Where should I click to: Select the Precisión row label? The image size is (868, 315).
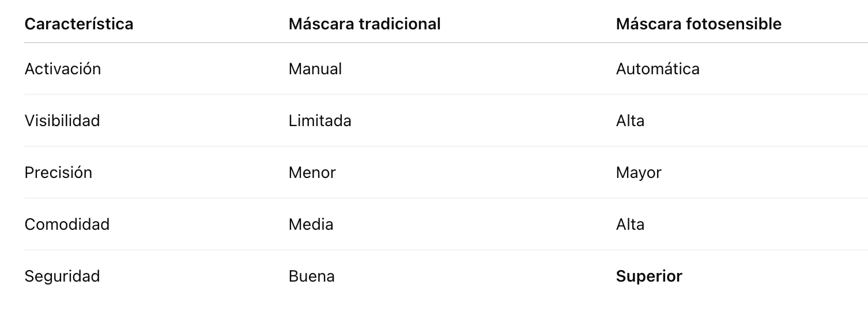(58, 173)
